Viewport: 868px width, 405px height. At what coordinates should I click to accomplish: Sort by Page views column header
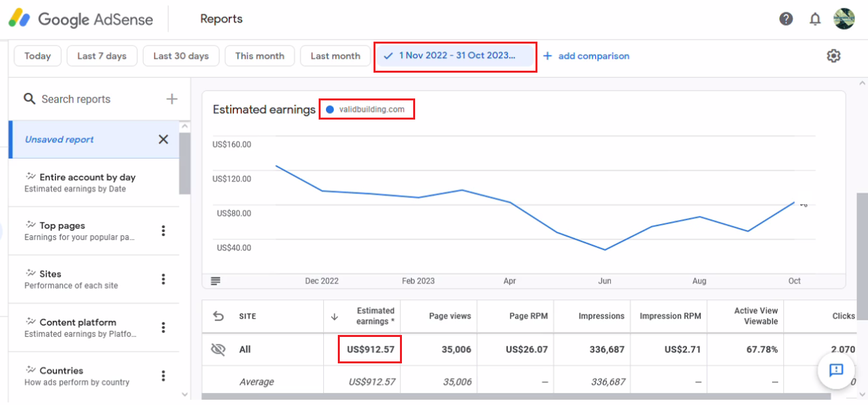point(450,316)
